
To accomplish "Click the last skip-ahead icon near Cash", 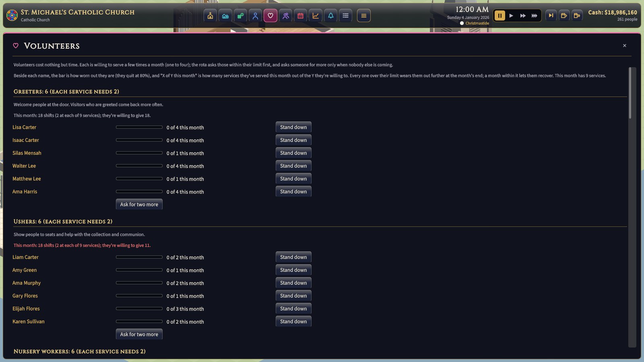I will (x=577, y=16).
